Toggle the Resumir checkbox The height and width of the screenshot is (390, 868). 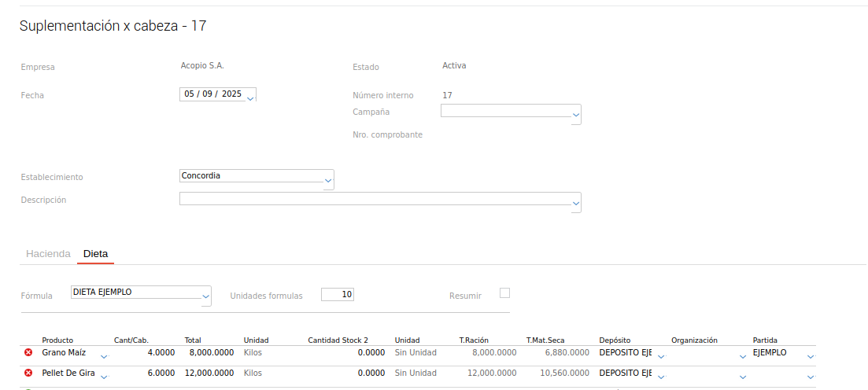coord(505,293)
